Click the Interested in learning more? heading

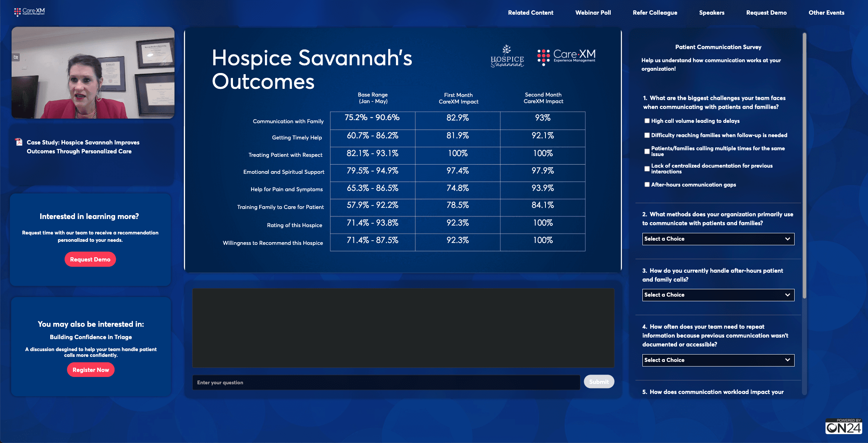tap(89, 217)
